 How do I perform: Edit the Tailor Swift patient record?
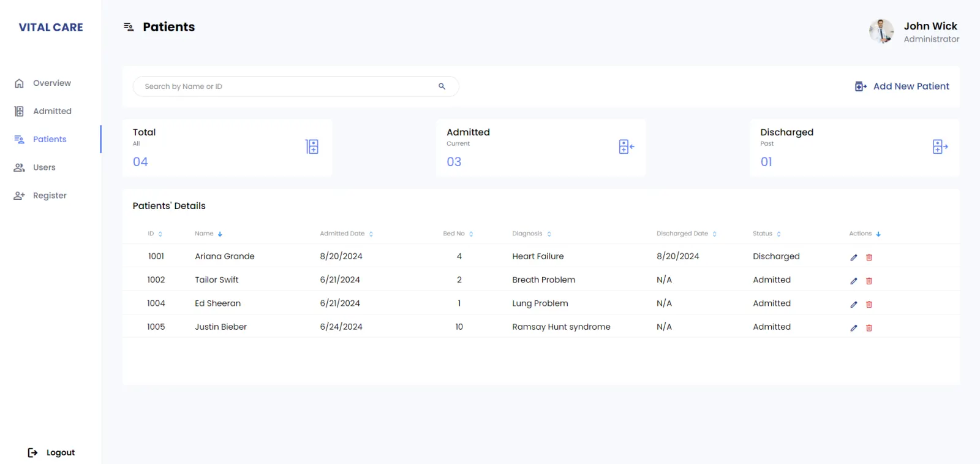(854, 281)
